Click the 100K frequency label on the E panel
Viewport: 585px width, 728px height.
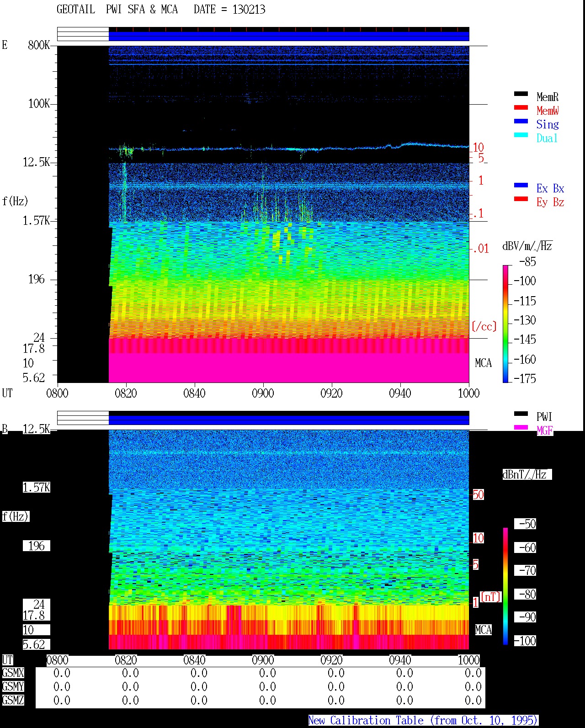coord(39,104)
